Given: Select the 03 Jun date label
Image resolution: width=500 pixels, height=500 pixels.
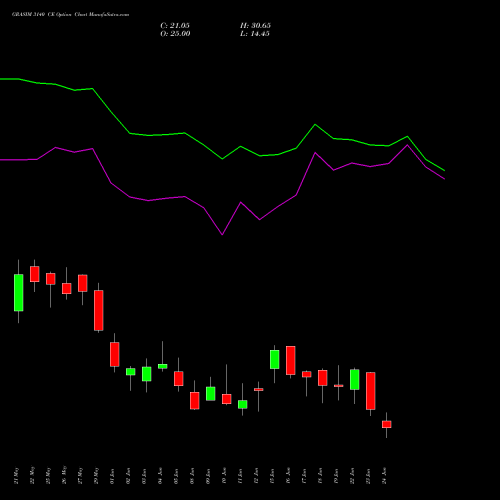Looking at the screenshot, I should 145,476.
